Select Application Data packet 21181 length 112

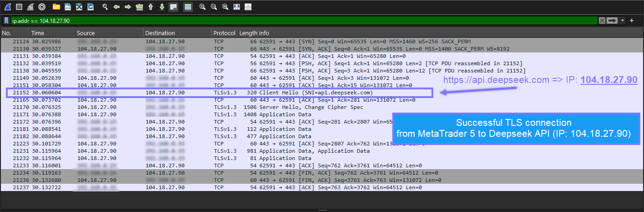[322, 129]
